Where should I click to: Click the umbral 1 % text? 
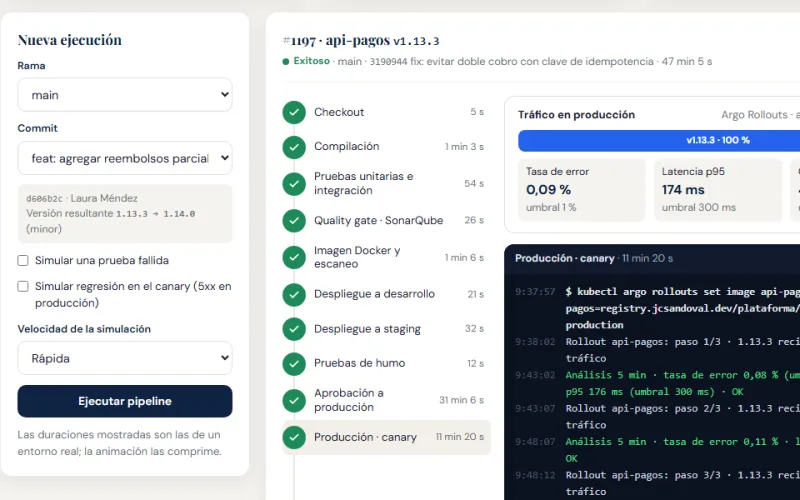tap(551, 208)
